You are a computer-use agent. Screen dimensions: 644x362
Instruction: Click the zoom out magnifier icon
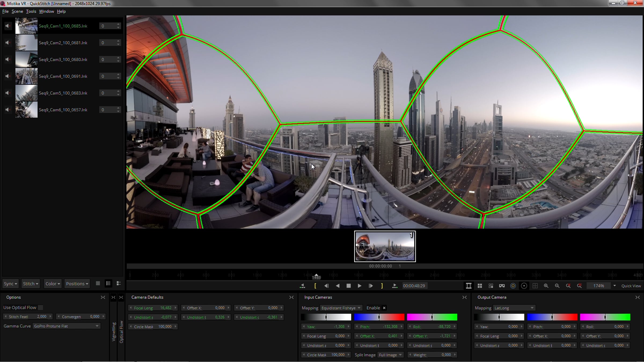coord(557,286)
